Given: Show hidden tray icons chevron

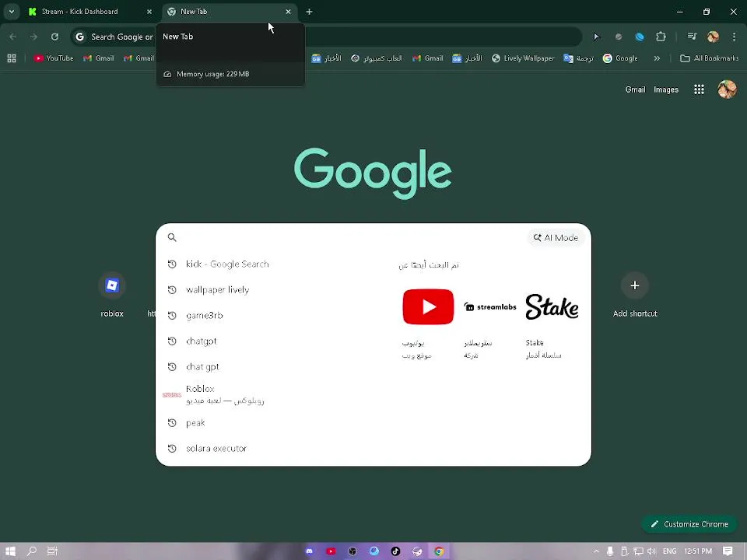Looking at the screenshot, I should (596, 551).
